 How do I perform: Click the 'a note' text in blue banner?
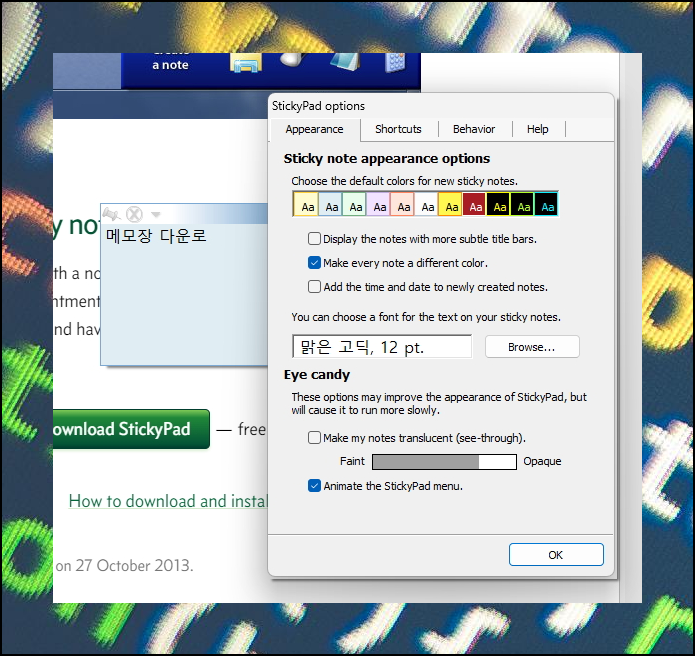(171, 65)
